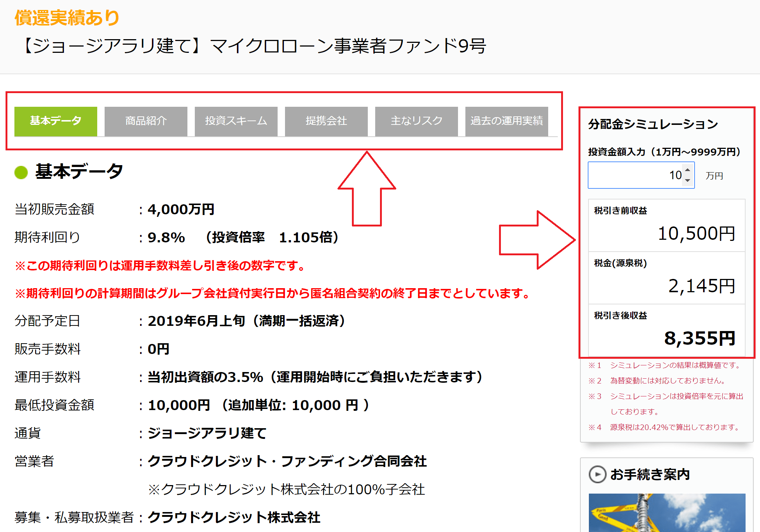Open the お手続き案内 heading link

(x=650, y=474)
